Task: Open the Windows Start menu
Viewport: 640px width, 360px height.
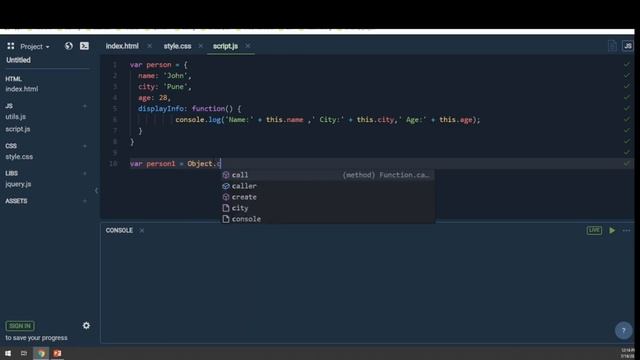Action: pyautogui.click(x=8, y=353)
